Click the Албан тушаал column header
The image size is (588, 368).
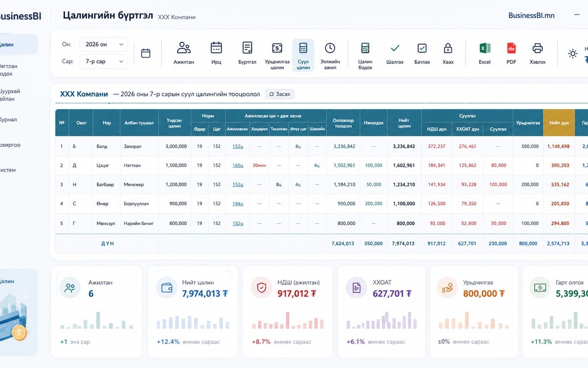pos(139,123)
